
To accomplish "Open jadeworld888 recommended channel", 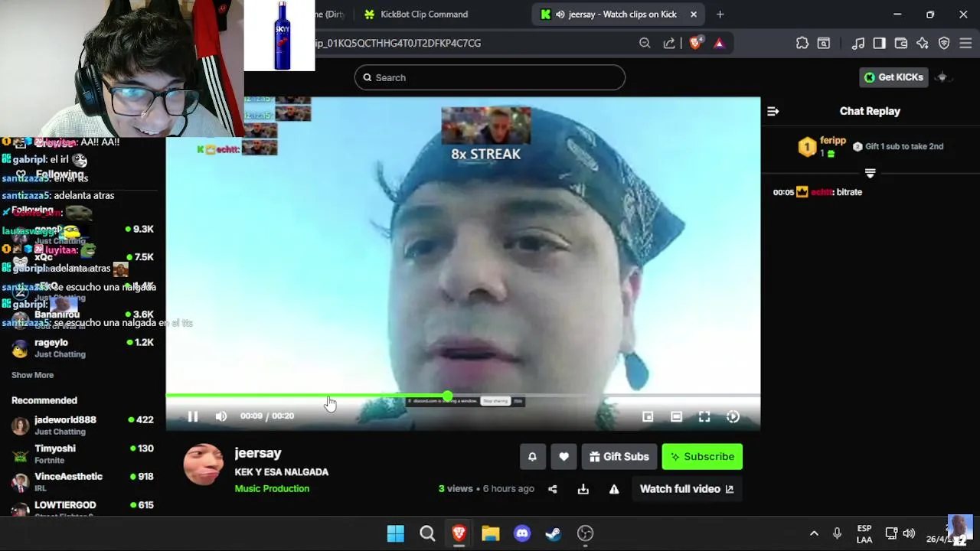I will [83, 425].
